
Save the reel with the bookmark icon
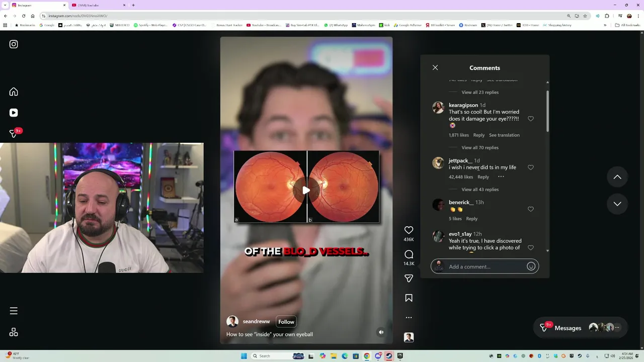409,298
